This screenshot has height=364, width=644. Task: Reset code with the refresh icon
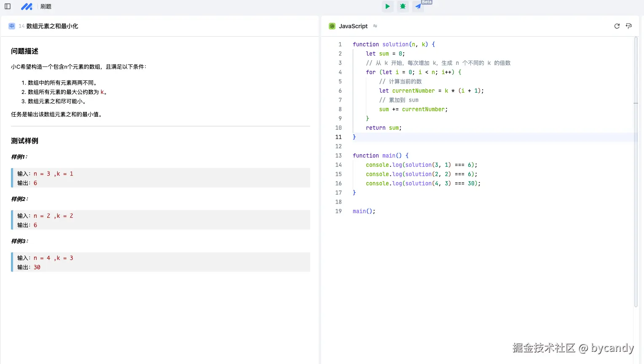pos(617,26)
